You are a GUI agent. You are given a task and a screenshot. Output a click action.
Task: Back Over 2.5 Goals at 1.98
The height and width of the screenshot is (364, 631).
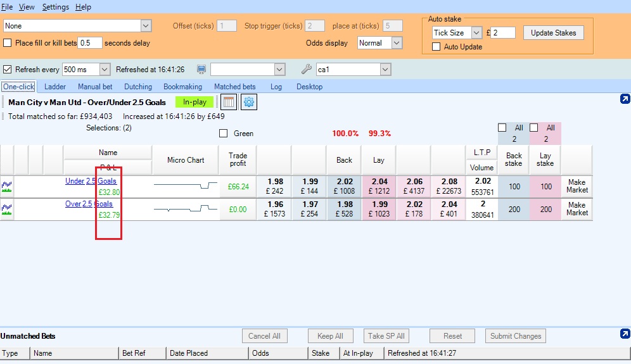coord(345,209)
